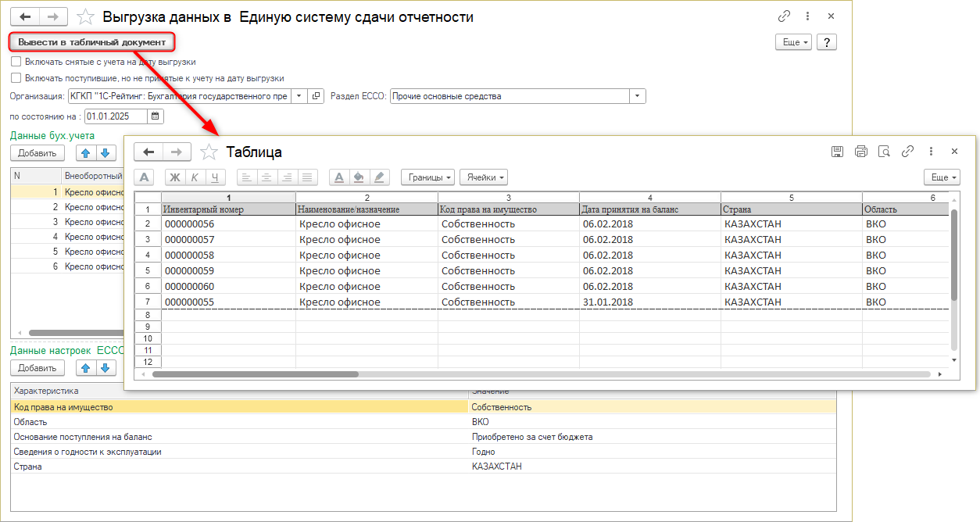The image size is (980, 522).
Task: Align cell text left
Action: pos(247,177)
